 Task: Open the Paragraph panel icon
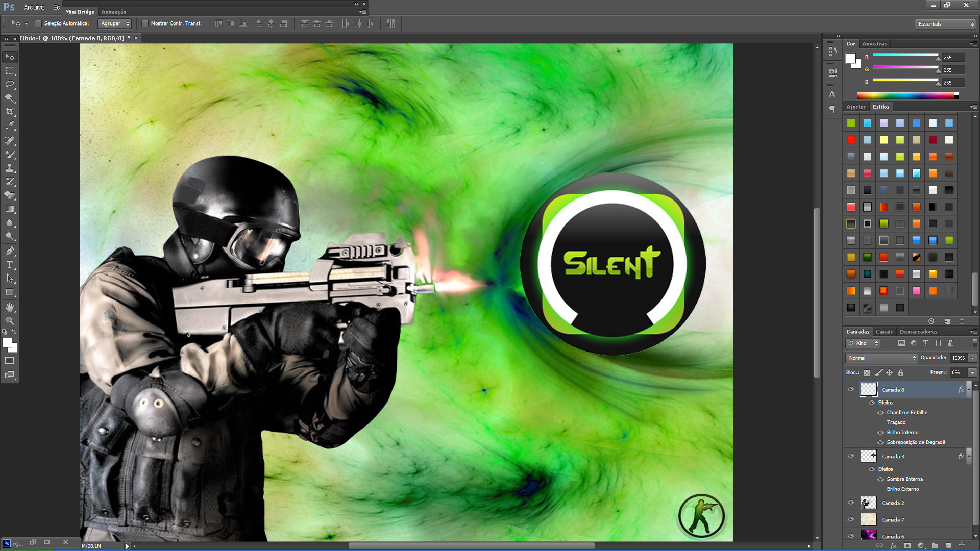(x=832, y=109)
